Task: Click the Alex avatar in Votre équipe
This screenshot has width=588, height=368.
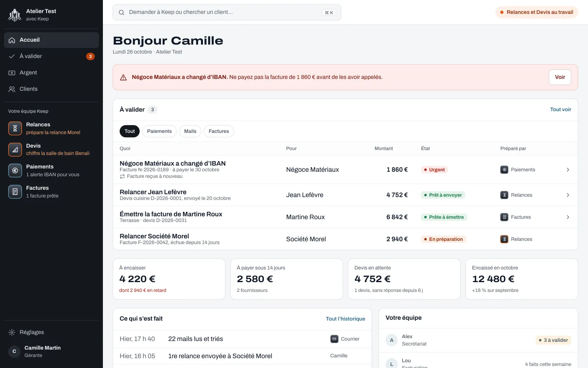Action: pos(392,340)
